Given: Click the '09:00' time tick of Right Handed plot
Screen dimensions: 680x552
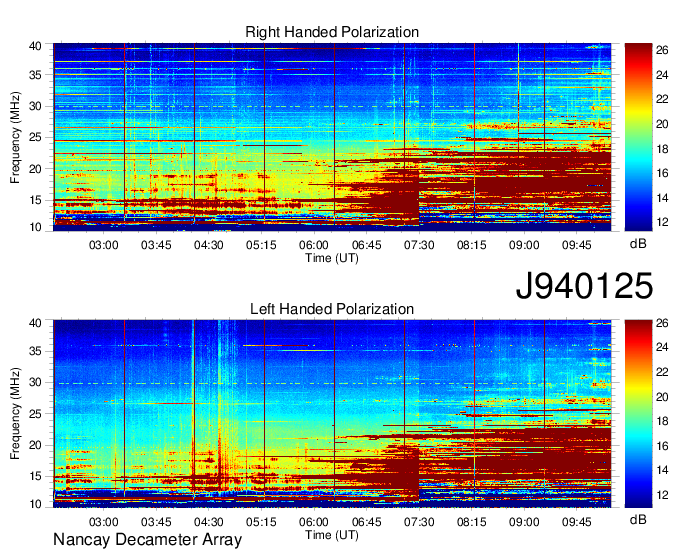Looking at the screenshot, I should [x=524, y=245].
